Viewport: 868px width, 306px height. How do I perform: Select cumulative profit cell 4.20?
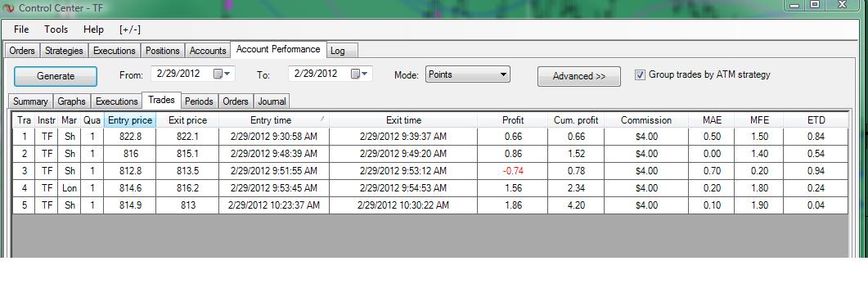coord(576,205)
